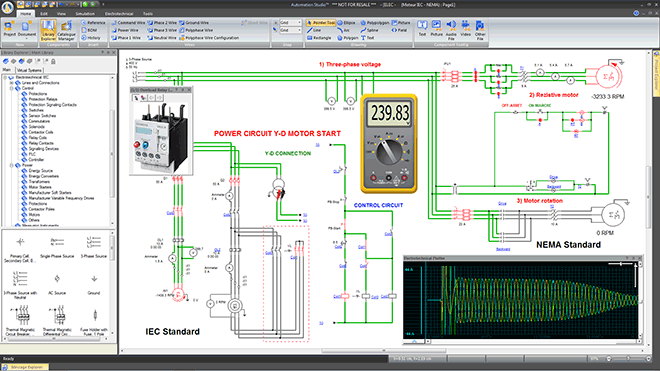Open the Catalogue Manager

pos(66,30)
